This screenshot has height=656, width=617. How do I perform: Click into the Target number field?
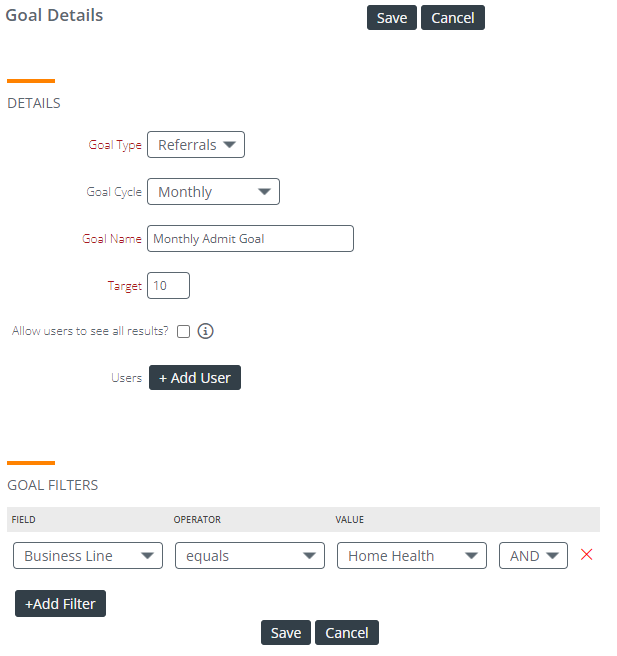(168, 285)
